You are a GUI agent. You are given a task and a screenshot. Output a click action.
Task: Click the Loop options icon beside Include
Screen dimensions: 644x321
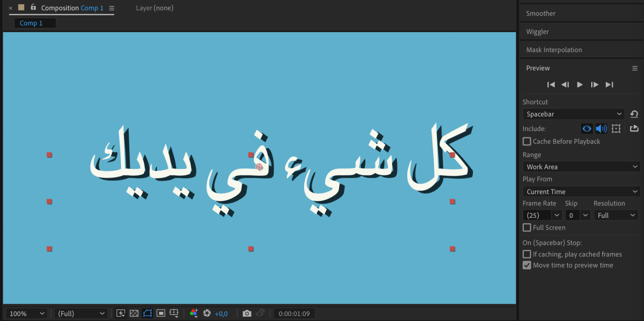[x=634, y=128]
